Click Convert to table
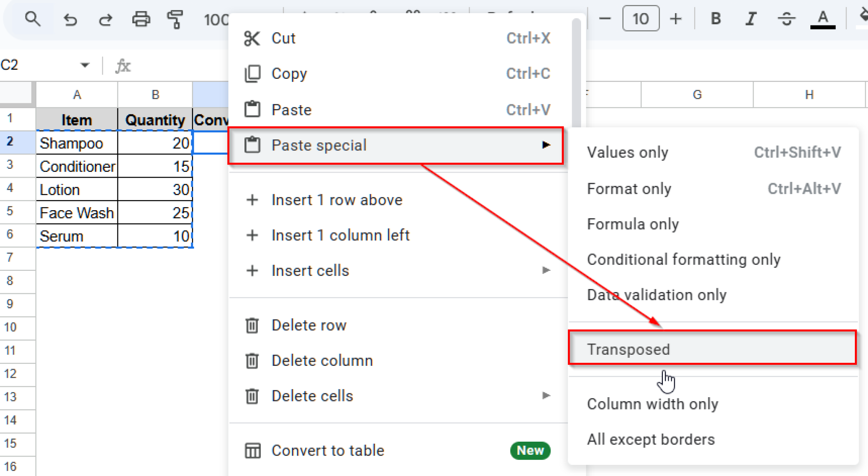Screen dimensions: 868x476 click(328, 450)
